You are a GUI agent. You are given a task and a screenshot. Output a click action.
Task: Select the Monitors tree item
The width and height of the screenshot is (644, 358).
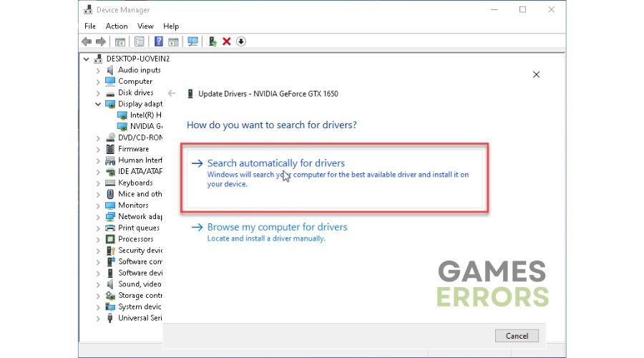133,205
